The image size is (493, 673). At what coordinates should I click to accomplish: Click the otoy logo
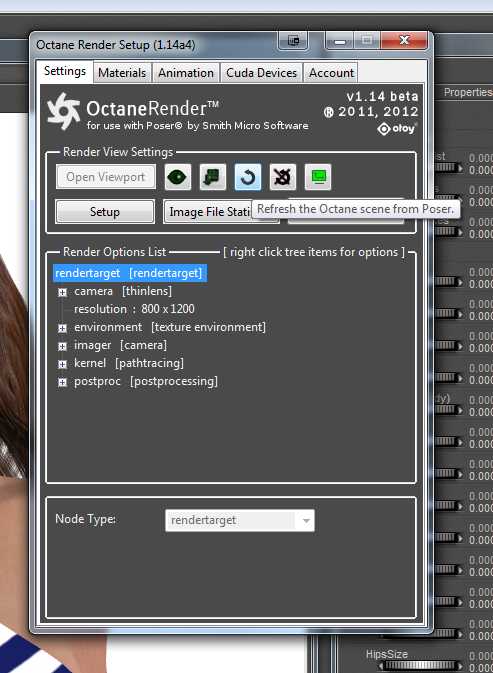[x=397, y=128]
